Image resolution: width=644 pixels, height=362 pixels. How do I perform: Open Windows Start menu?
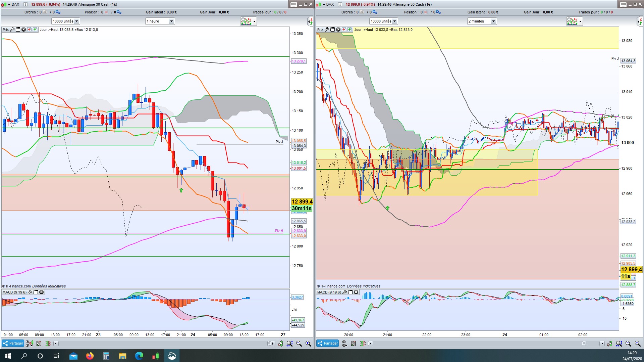click(x=8, y=356)
